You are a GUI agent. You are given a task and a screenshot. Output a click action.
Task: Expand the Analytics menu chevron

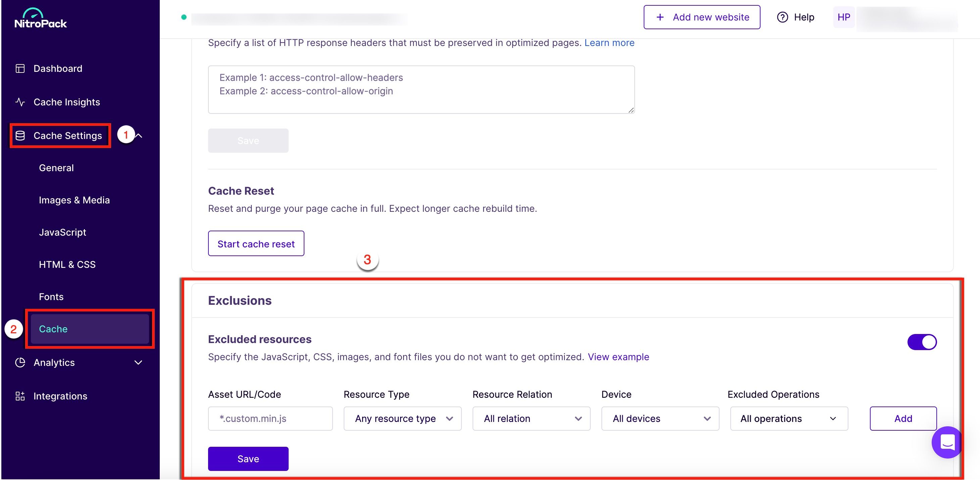(x=139, y=363)
